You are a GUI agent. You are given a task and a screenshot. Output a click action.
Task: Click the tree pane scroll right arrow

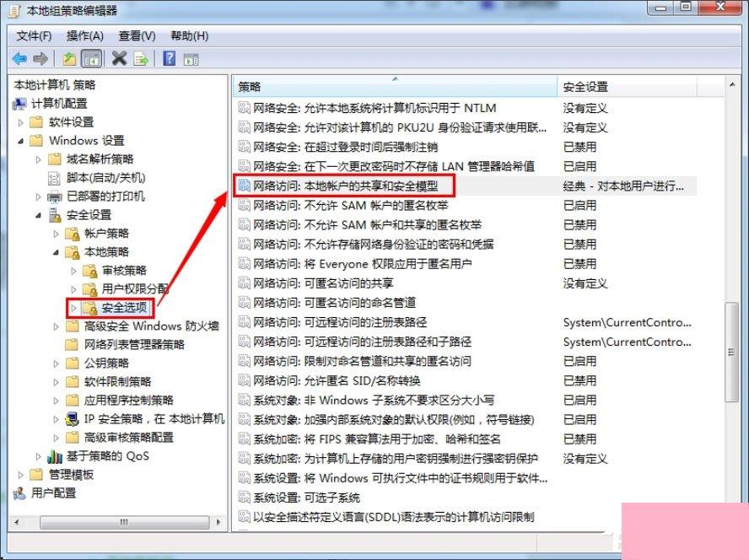tap(218, 522)
